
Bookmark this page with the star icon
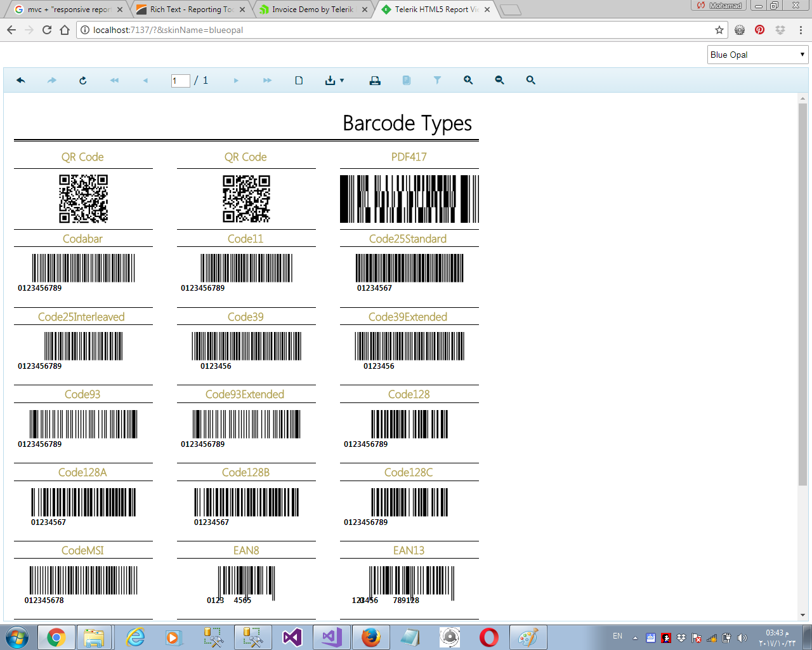click(719, 30)
